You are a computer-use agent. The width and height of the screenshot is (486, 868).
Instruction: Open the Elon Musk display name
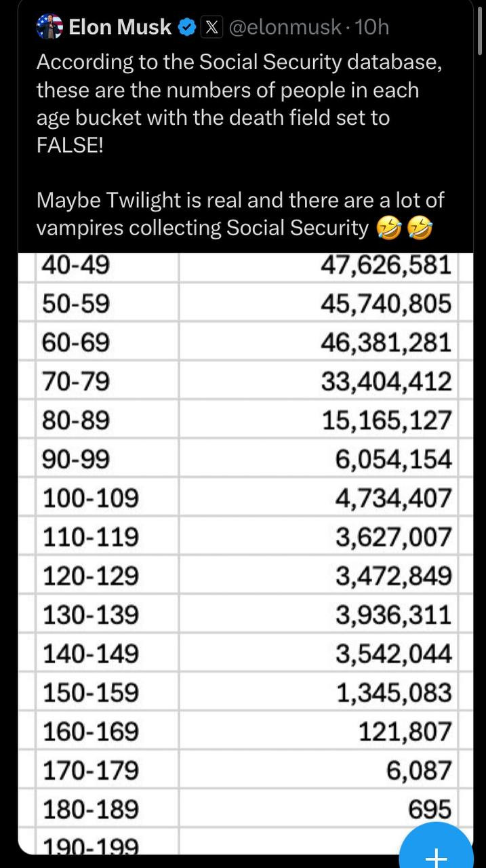click(120, 27)
